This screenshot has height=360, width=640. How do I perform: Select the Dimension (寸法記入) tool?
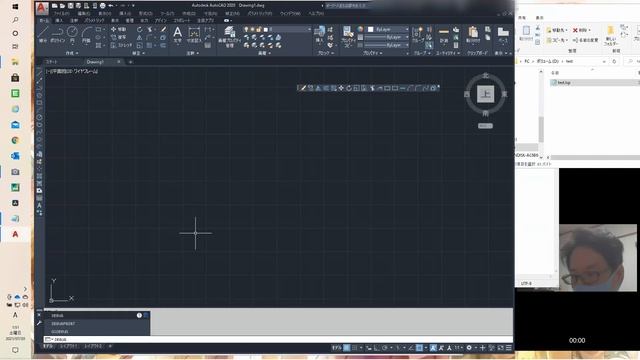pyautogui.click(x=194, y=35)
